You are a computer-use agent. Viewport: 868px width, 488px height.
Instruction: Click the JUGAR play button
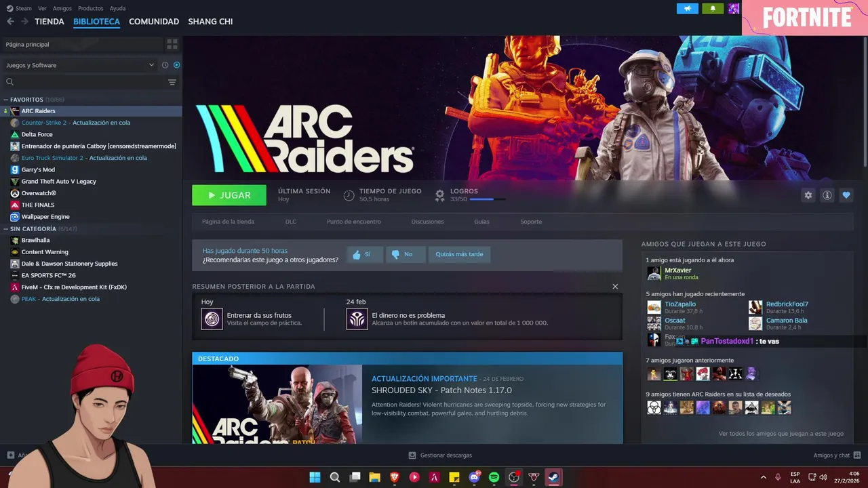[x=229, y=195]
